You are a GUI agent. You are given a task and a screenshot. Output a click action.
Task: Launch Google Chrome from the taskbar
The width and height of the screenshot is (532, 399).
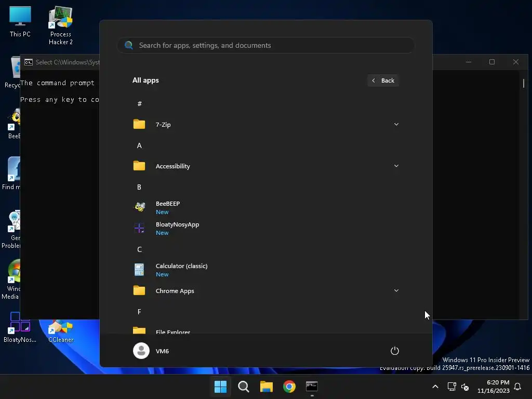click(x=289, y=387)
